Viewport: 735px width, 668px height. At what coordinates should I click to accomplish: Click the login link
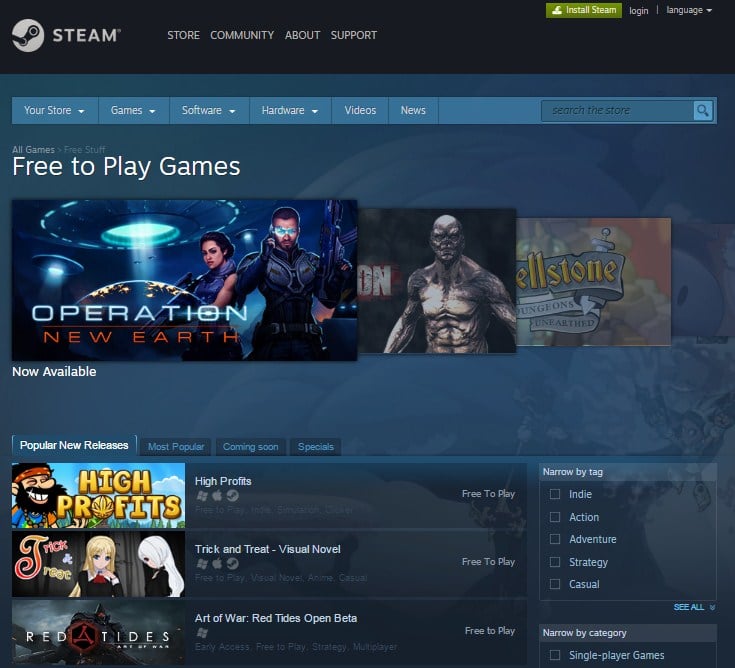(x=638, y=10)
